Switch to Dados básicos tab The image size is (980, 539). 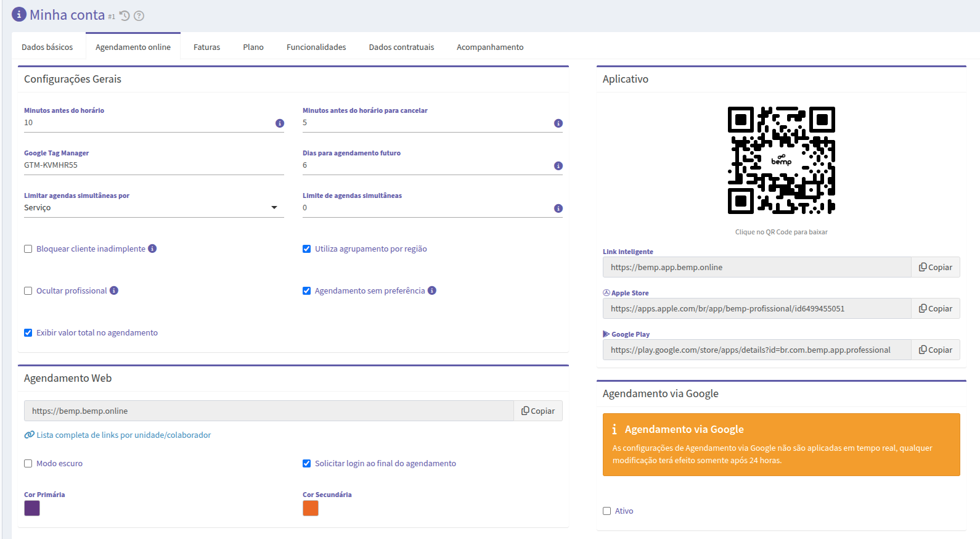(x=47, y=47)
